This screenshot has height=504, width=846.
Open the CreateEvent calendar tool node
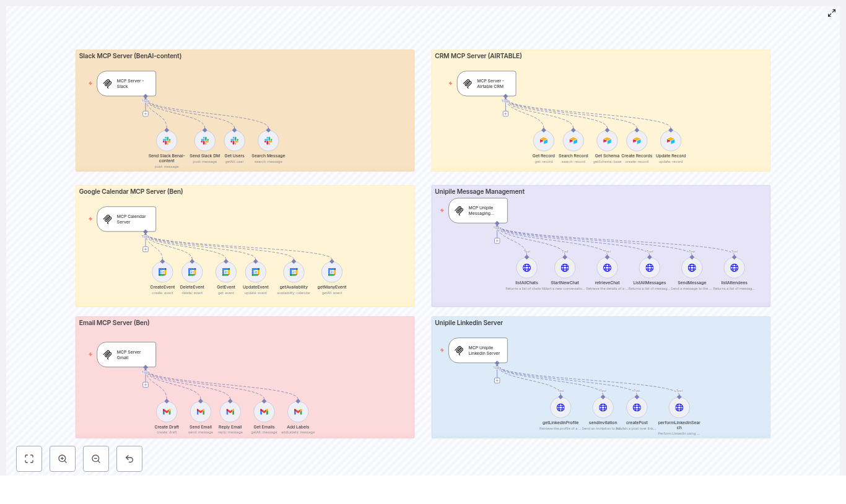162,272
